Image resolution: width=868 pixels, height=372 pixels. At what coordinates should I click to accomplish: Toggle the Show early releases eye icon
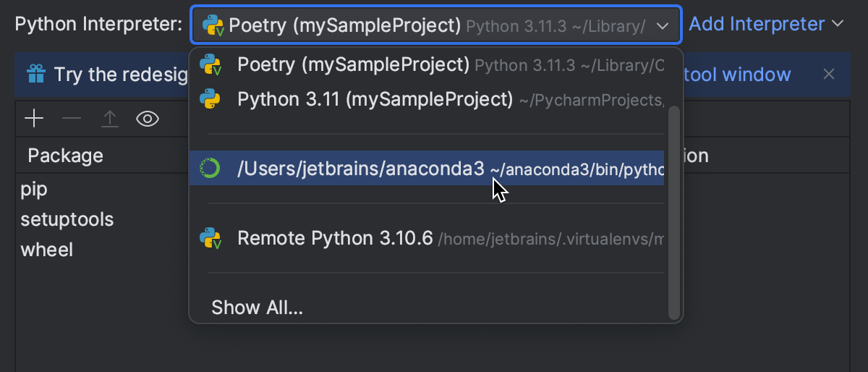pyautogui.click(x=148, y=119)
